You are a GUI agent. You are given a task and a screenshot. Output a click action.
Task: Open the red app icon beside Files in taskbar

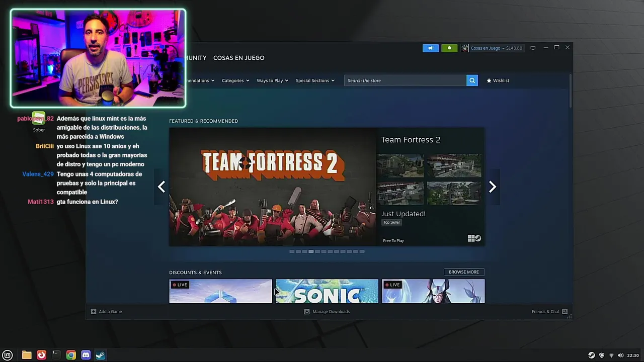point(41,355)
